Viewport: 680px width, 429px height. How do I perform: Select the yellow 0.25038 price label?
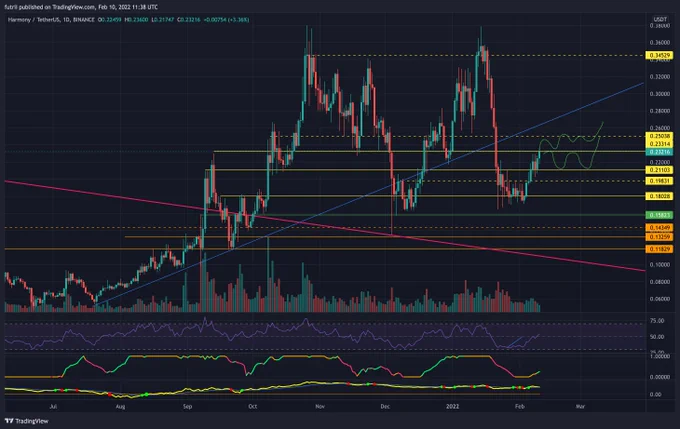pos(659,136)
